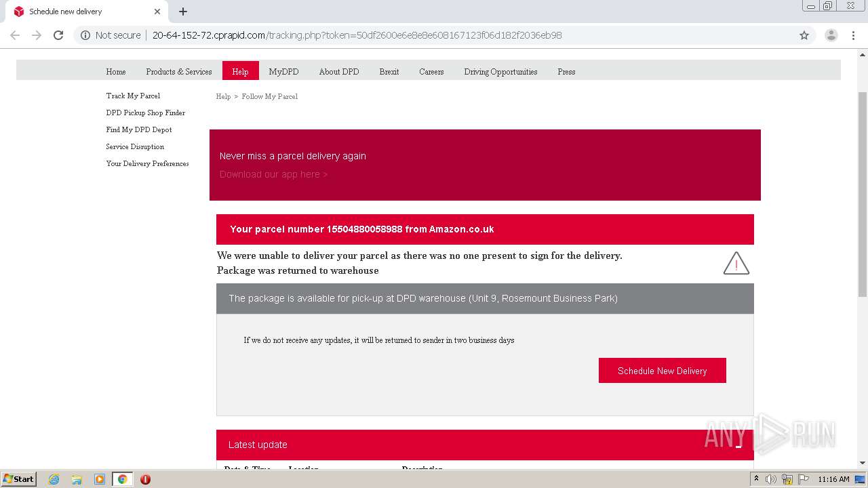Collapse the Latest update section
This screenshot has height=488, width=868.
coord(738,445)
